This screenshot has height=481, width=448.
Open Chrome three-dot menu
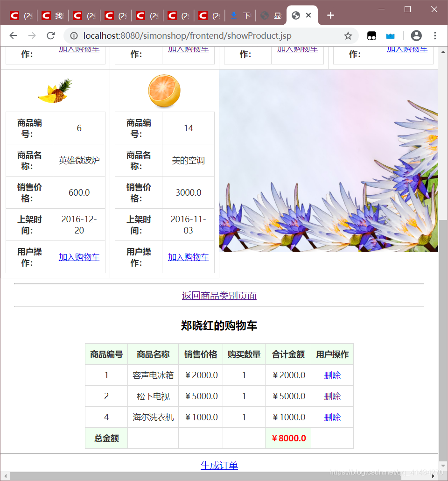pos(435,35)
